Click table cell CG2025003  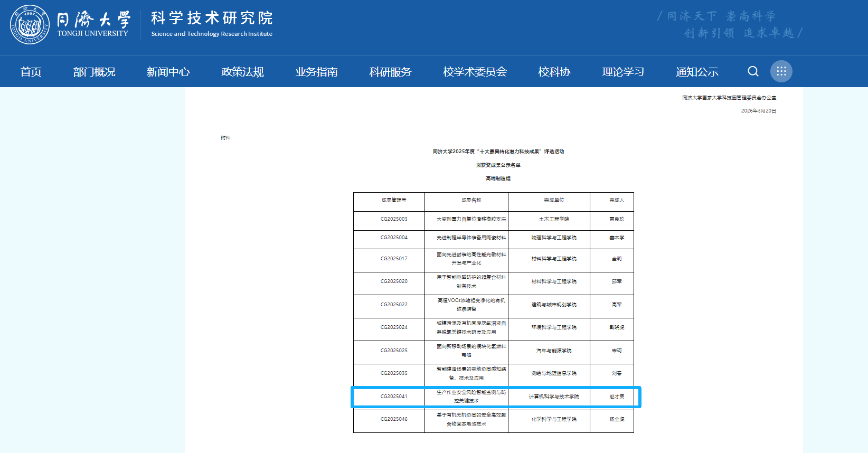tap(394, 219)
